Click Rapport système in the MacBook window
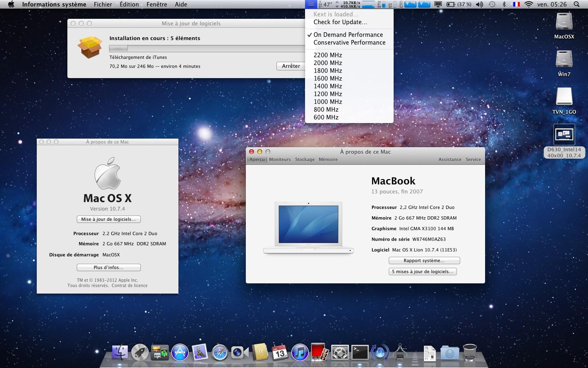588x368 pixels. [424, 260]
